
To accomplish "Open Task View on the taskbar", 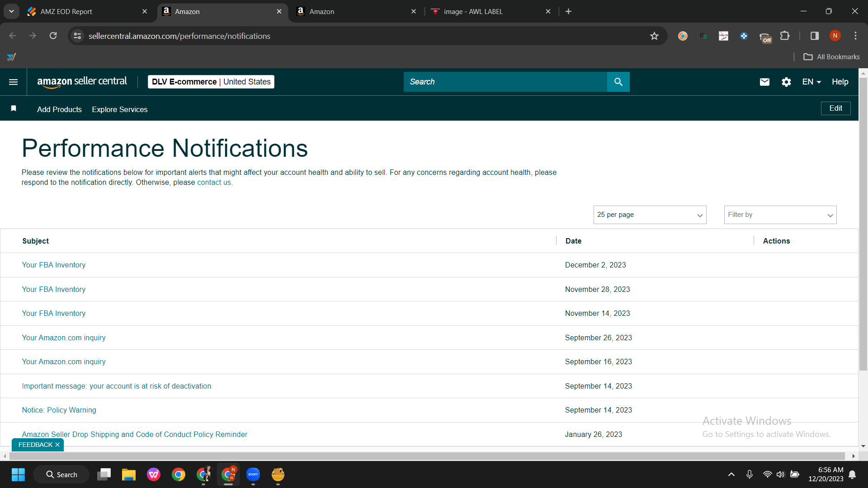I will [x=104, y=474].
